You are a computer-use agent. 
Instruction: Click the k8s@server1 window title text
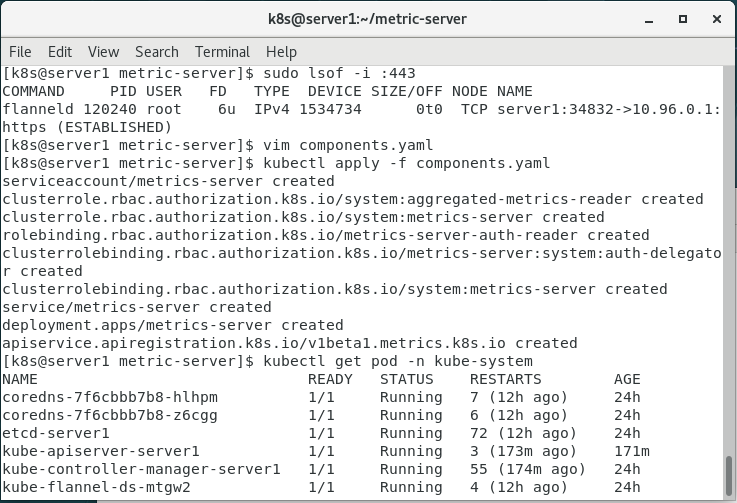coord(368,19)
